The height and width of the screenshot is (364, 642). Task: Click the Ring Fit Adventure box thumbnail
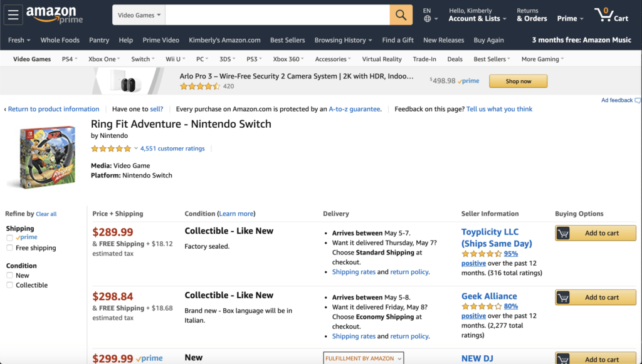coord(43,157)
